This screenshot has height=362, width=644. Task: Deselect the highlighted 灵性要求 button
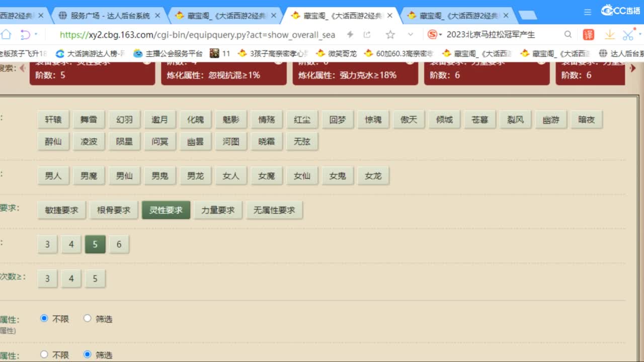pos(166,210)
